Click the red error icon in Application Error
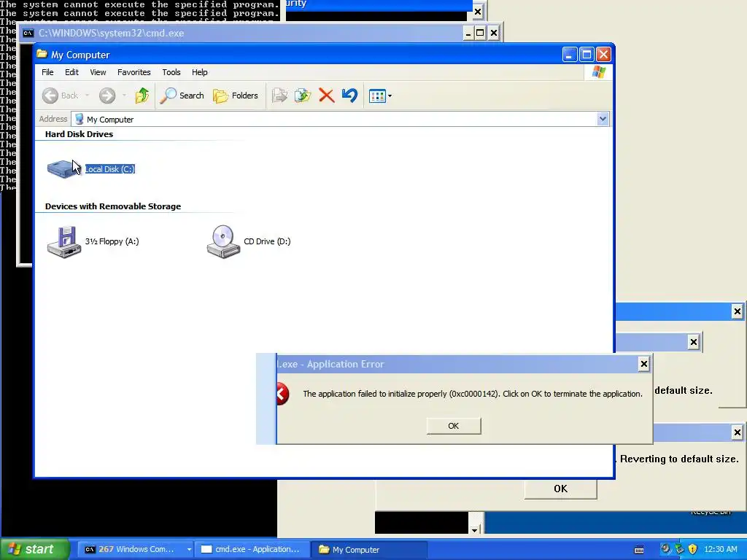Image resolution: width=747 pixels, height=560 pixels. pyautogui.click(x=282, y=394)
